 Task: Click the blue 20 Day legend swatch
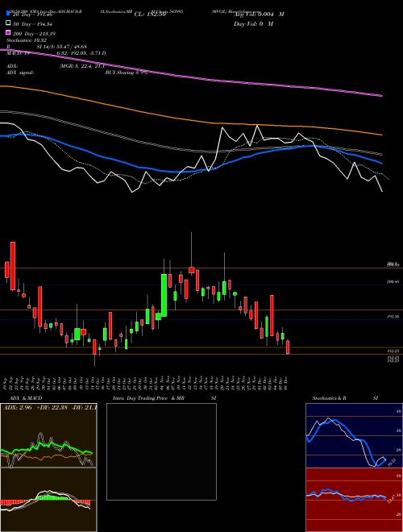[x=9, y=14]
